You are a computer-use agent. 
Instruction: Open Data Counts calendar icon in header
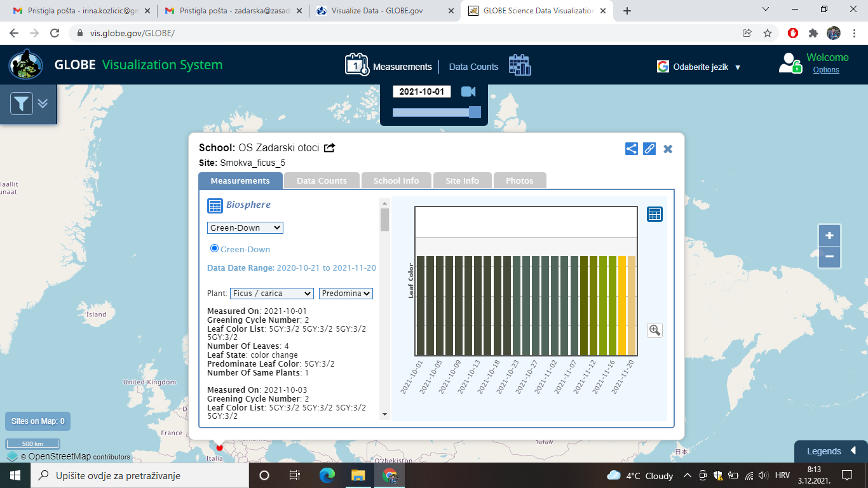click(519, 65)
